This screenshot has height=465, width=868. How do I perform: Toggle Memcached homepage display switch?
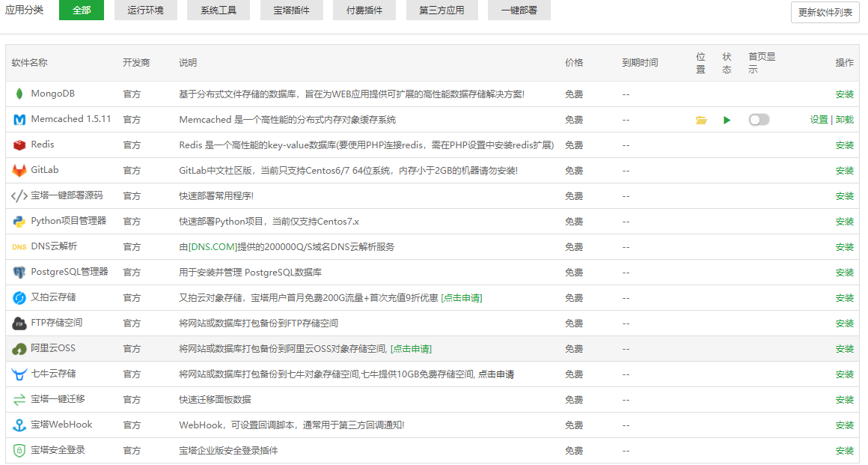(759, 120)
